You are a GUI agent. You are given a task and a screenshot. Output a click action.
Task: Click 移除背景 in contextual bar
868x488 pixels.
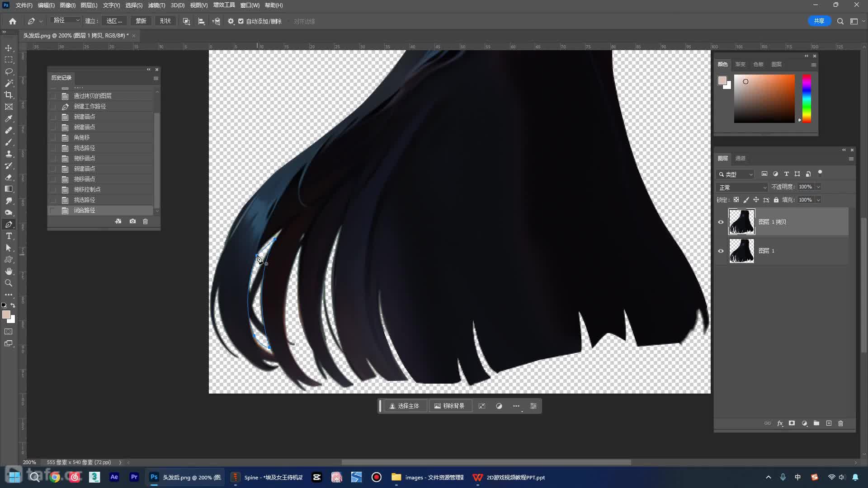point(450,406)
